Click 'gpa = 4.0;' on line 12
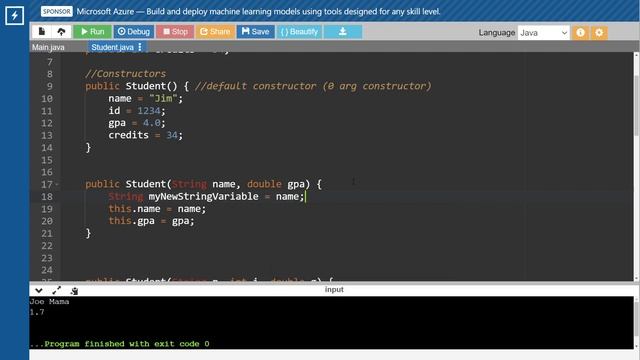 pos(137,123)
